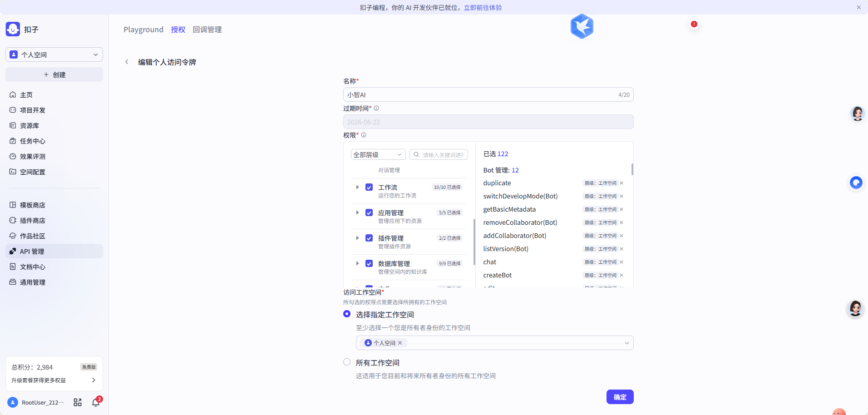Screen dimensions: 868x415
Task: Uncheck the 插件管理 permission checkbox
Action: [x=369, y=238]
